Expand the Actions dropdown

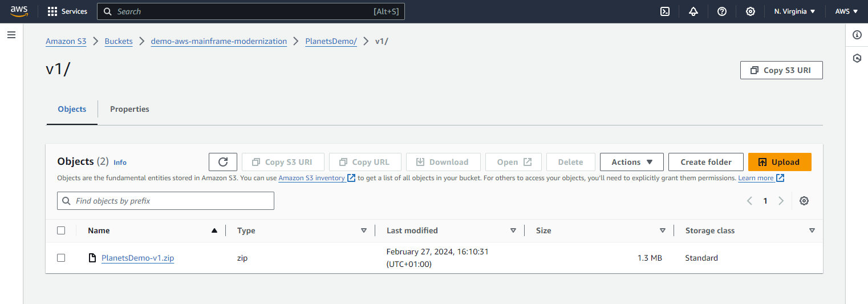(632, 162)
